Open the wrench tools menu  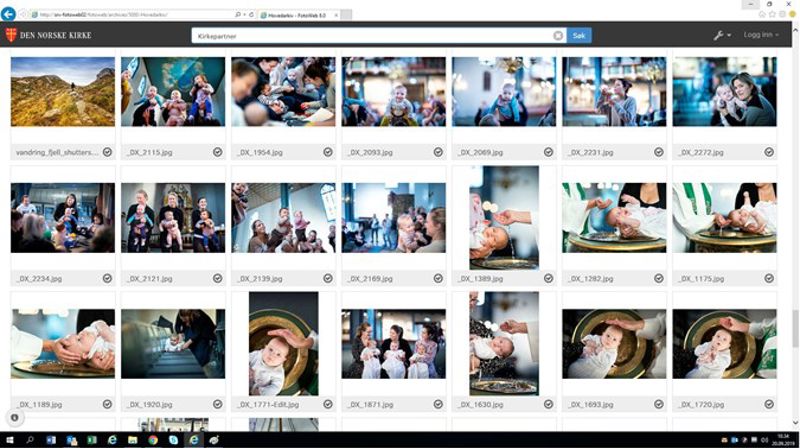[x=719, y=35]
